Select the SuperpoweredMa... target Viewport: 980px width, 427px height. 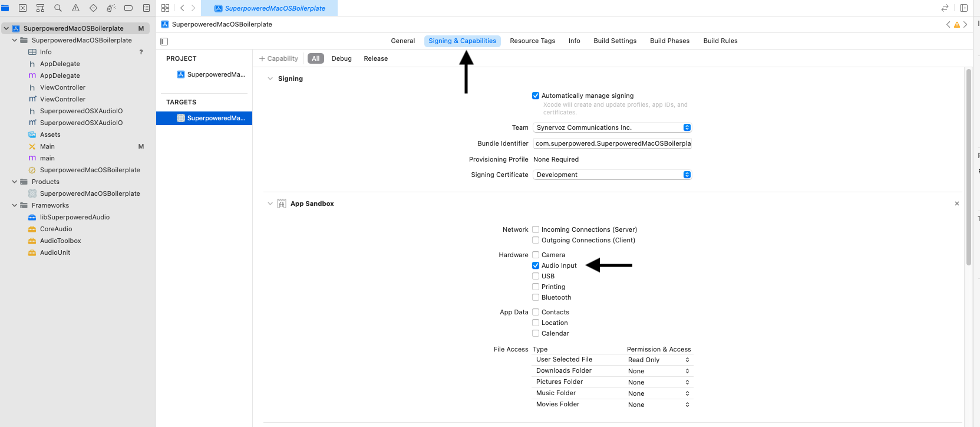(x=204, y=118)
